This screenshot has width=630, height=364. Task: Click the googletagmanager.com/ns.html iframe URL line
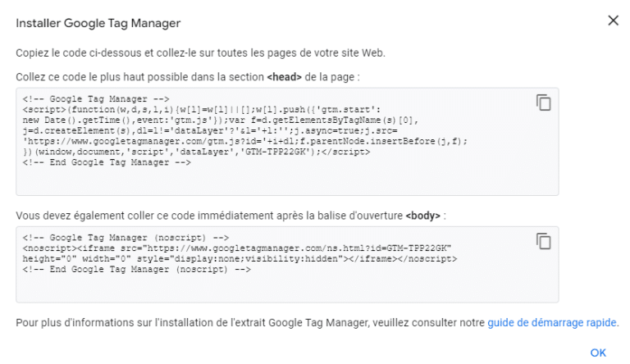pyautogui.click(x=237, y=248)
